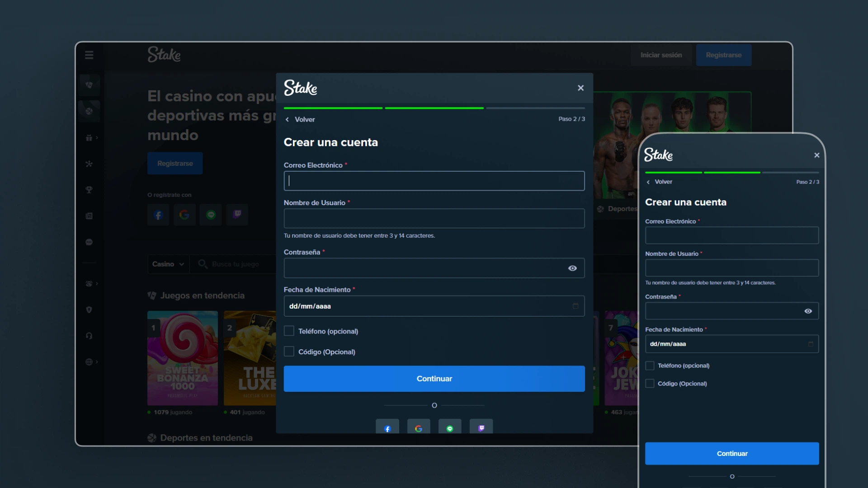Show password using eye icon in mobile modal

click(808, 311)
